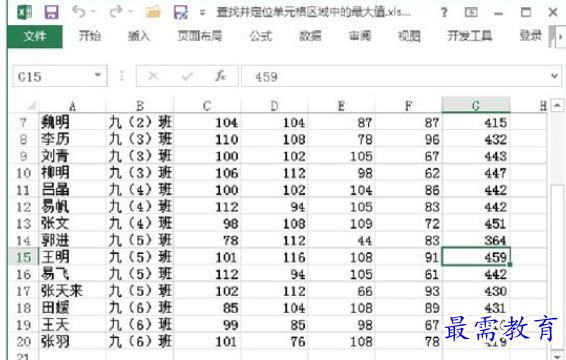Select cell containing 王明
The height and width of the screenshot is (360, 566).
(x=72, y=257)
